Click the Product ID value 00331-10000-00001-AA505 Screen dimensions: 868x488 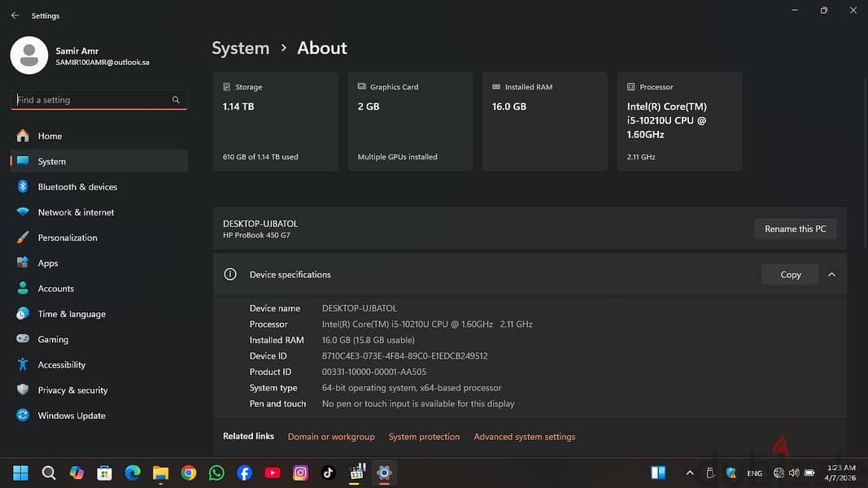pyautogui.click(x=374, y=372)
